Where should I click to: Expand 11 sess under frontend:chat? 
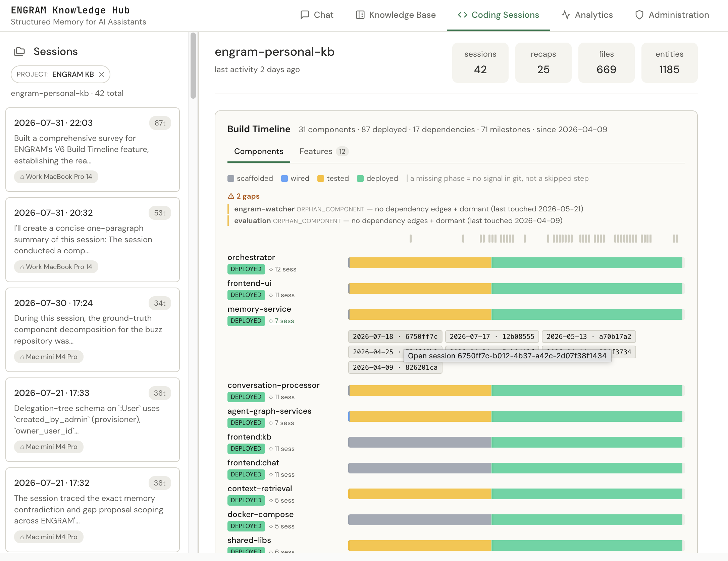282,475
